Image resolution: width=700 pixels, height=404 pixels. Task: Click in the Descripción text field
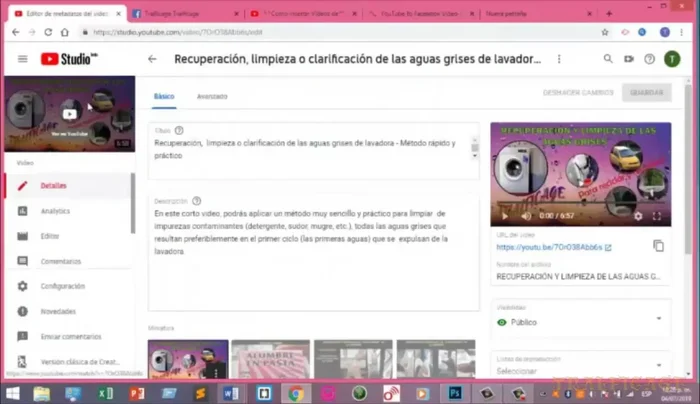(314, 252)
